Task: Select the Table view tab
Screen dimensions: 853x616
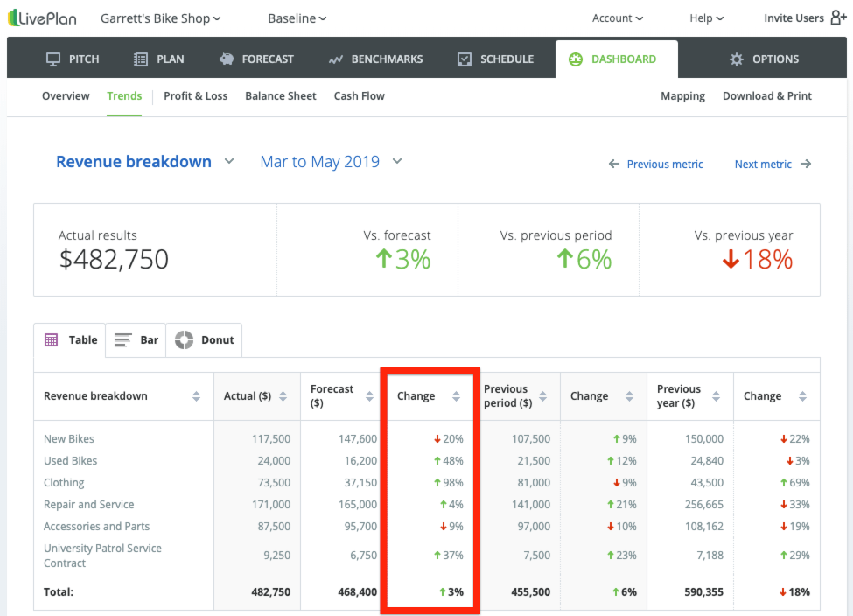Action: pos(71,340)
